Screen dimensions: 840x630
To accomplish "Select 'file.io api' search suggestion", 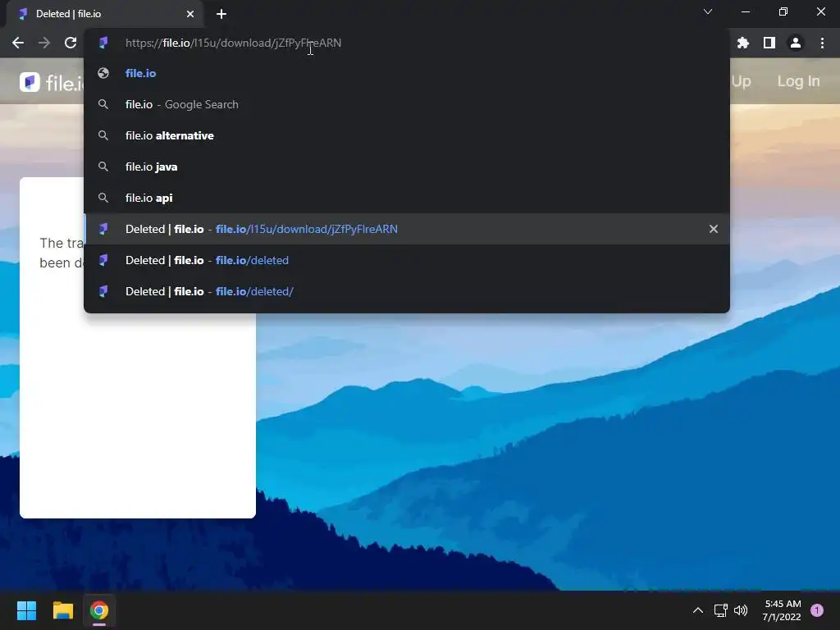I will point(407,198).
